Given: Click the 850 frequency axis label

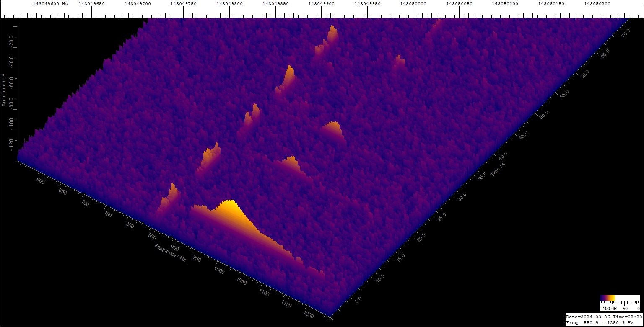Looking at the screenshot, I should 152,237.
